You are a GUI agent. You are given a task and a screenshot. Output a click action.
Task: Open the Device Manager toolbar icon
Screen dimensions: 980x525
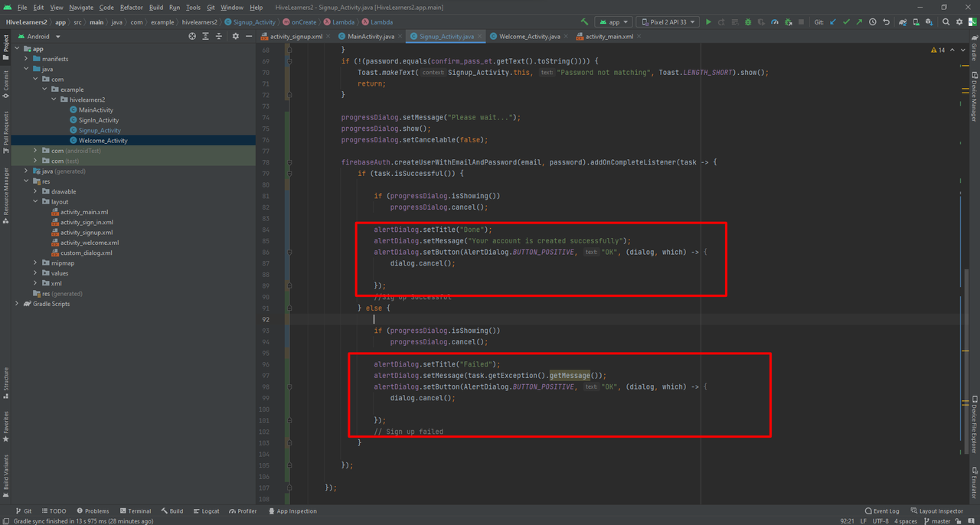point(917,22)
